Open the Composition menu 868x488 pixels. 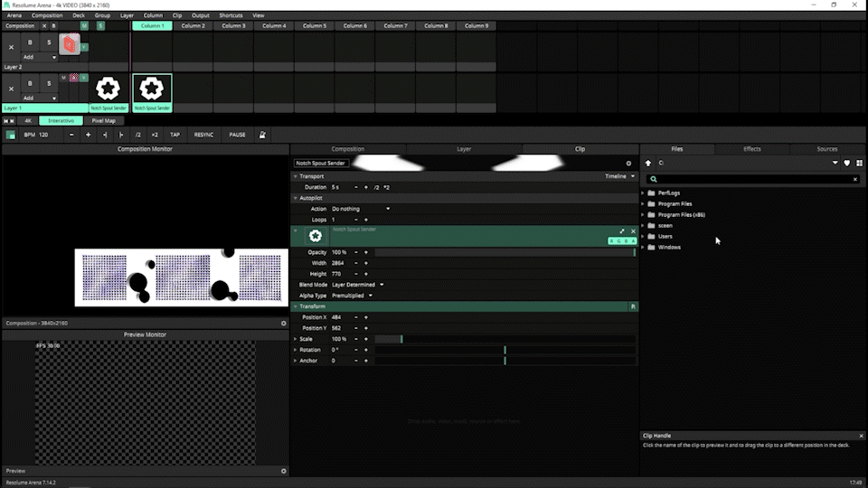tap(47, 15)
